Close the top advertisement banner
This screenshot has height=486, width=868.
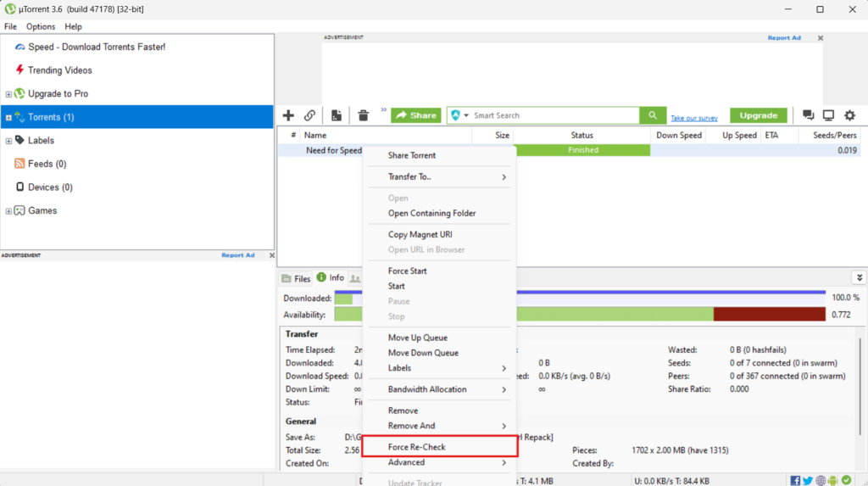[x=821, y=38]
